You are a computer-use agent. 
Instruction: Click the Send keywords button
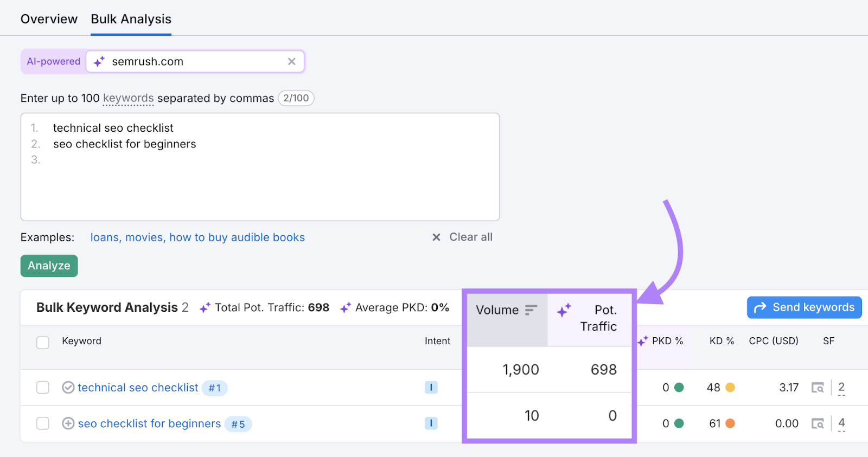point(804,307)
